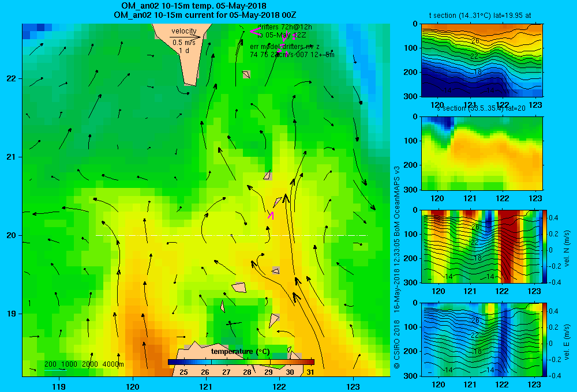Click the temperature colorbar on the main map
The image size is (577, 392).
coord(241,362)
